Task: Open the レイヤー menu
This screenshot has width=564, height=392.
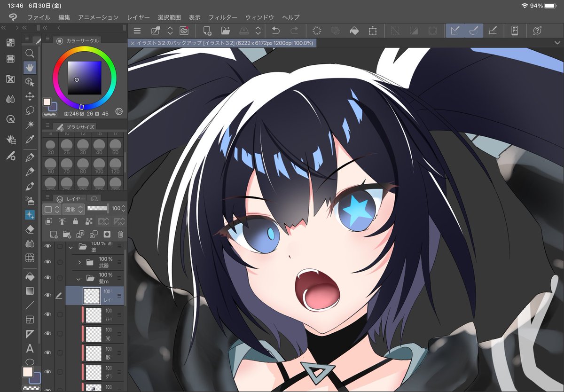Action: (138, 17)
